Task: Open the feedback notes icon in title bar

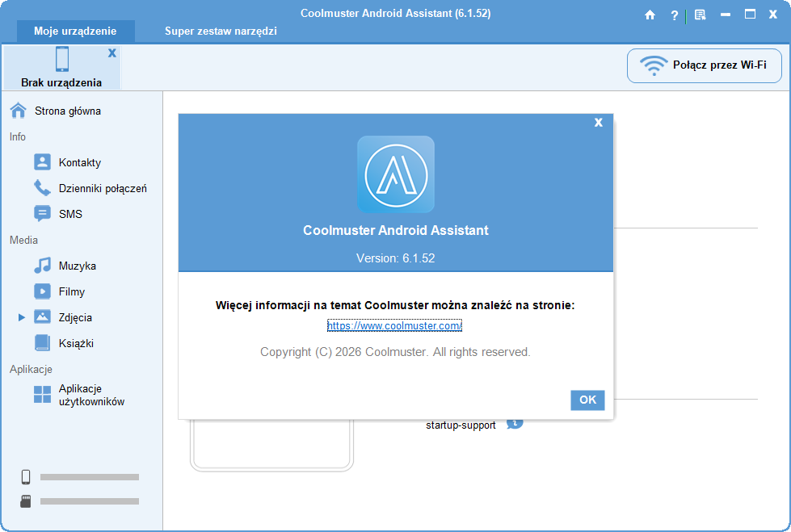Action: (700, 15)
